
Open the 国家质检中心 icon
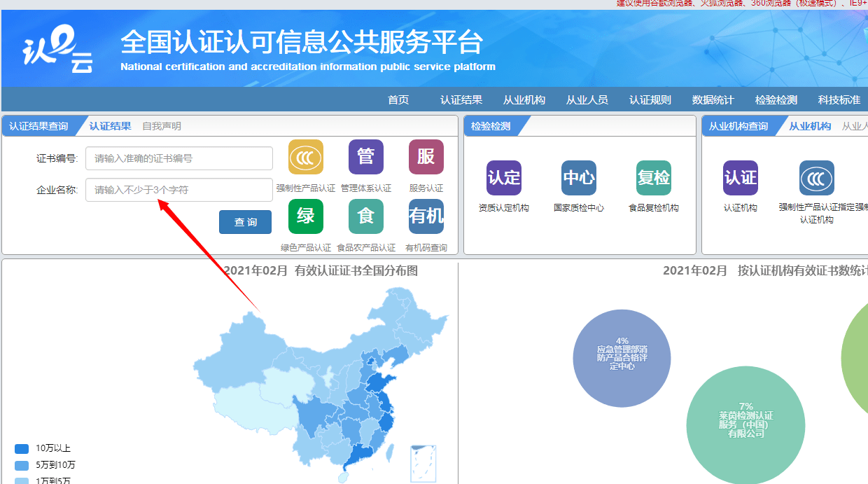(579, 178)
